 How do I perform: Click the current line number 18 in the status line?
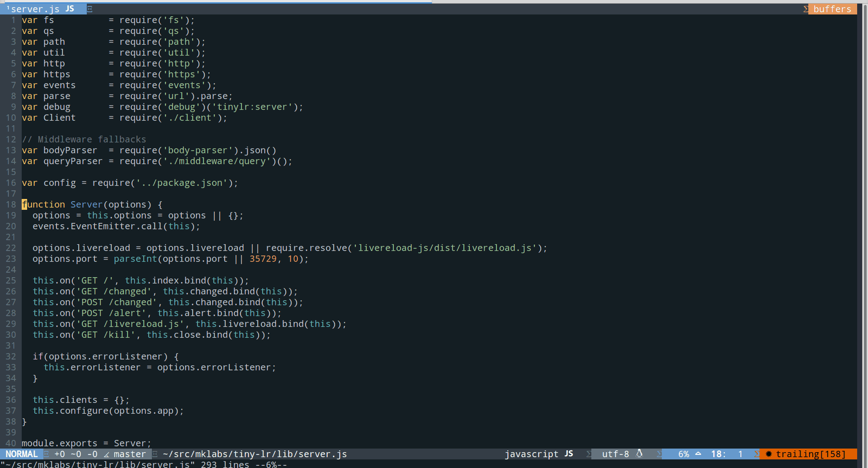pos(716,454)
